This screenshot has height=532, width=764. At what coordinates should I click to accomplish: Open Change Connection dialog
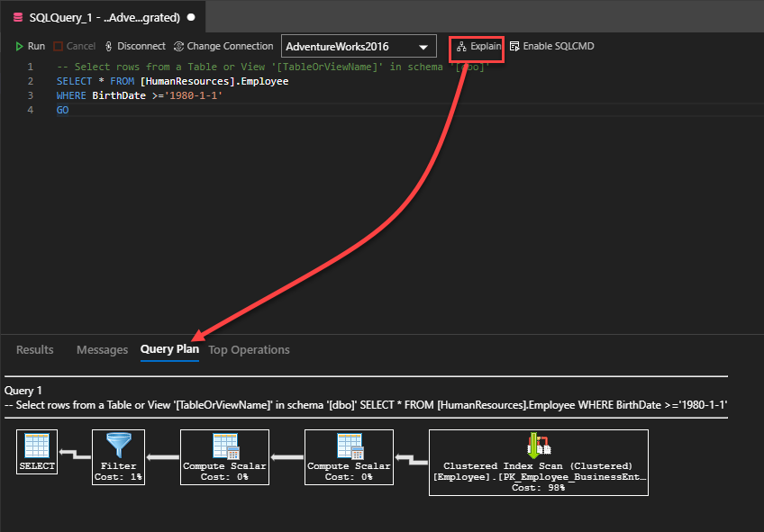[x=223, y=46]
